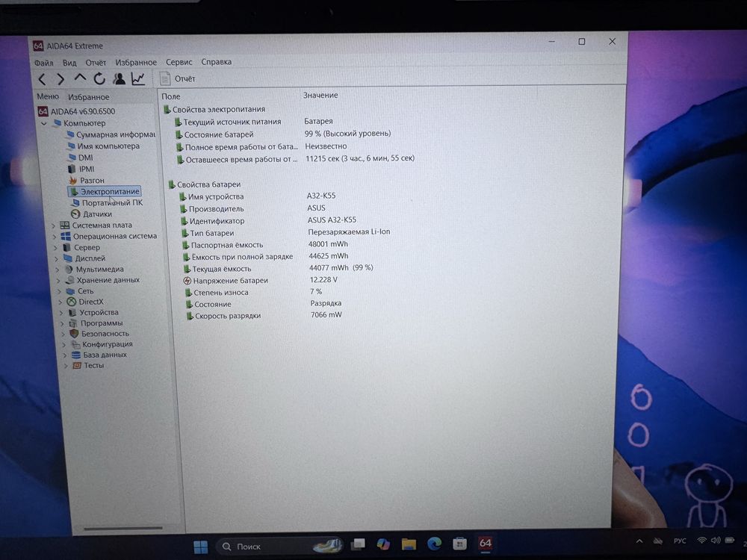The image size is (747, 560).
Task: Select the Электропитание tree item
Action: coord(105,191)
